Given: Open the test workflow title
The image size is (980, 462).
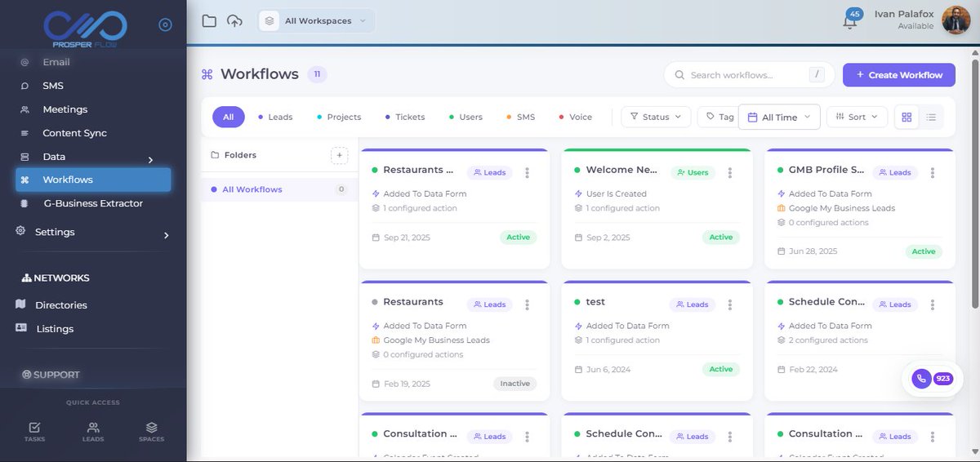Looking at the screenshot, I should 595,302.
